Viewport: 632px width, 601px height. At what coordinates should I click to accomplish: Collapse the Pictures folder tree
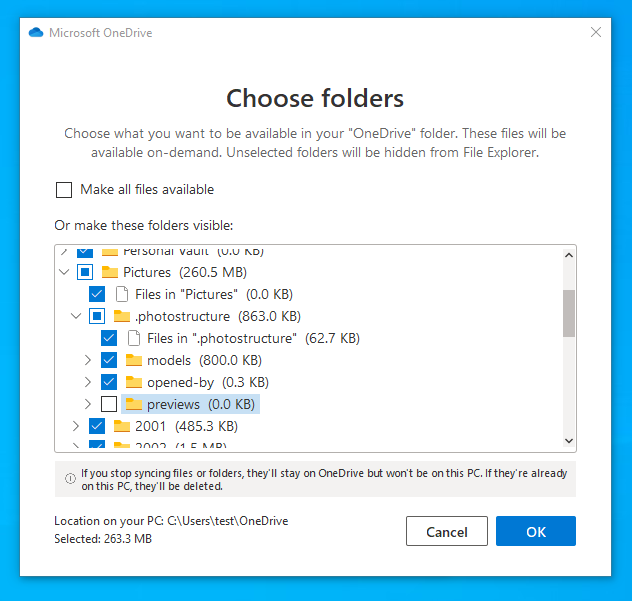tap(64, 272)
